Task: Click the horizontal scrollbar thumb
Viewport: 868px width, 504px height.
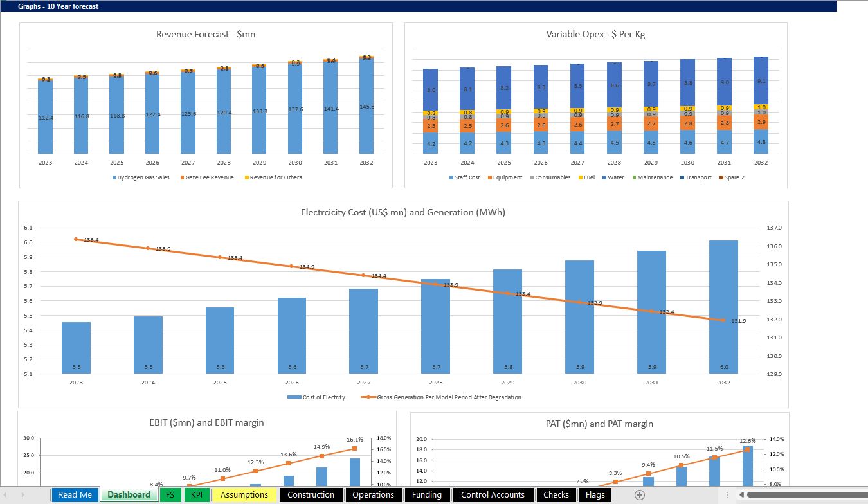Action: pyautogui.click(x=807, y=494)
